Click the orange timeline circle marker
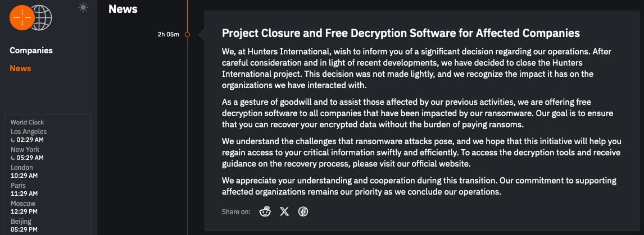The image size is (644, 235). (x=187, y=34)
